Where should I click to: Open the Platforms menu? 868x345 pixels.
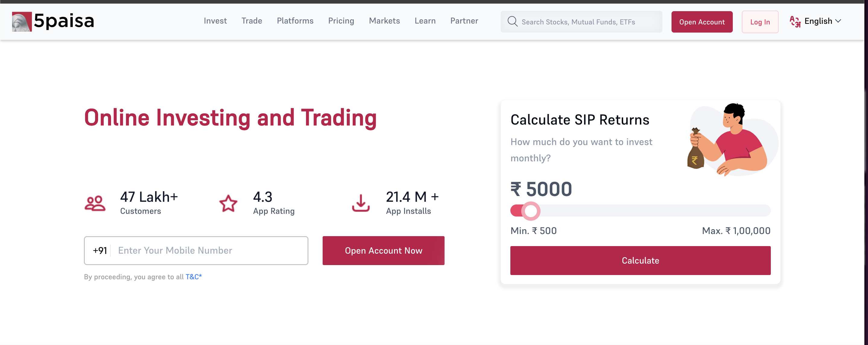tap(295, 21)
